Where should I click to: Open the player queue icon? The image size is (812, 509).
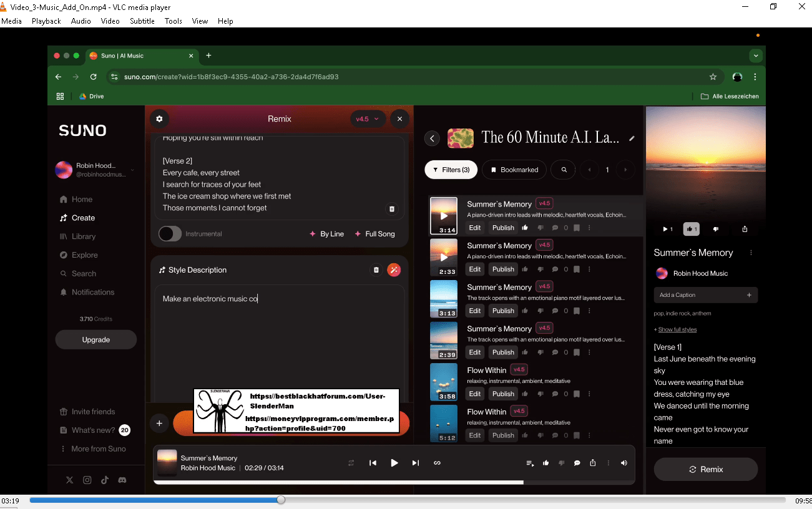530,463
